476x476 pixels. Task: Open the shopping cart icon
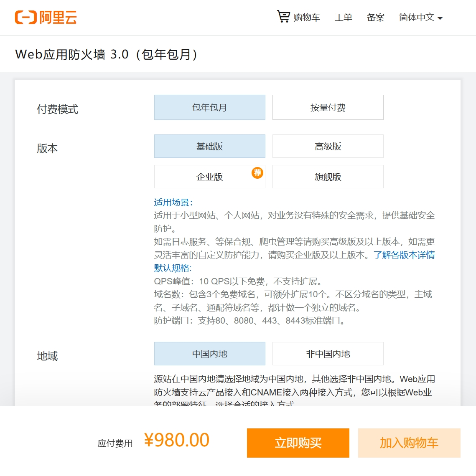pos(283,16)
